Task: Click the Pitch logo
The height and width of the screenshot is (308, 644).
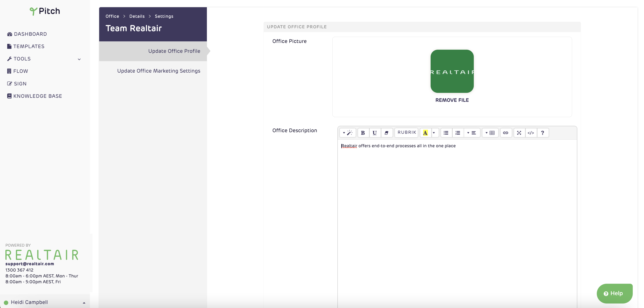Action: 45,11
